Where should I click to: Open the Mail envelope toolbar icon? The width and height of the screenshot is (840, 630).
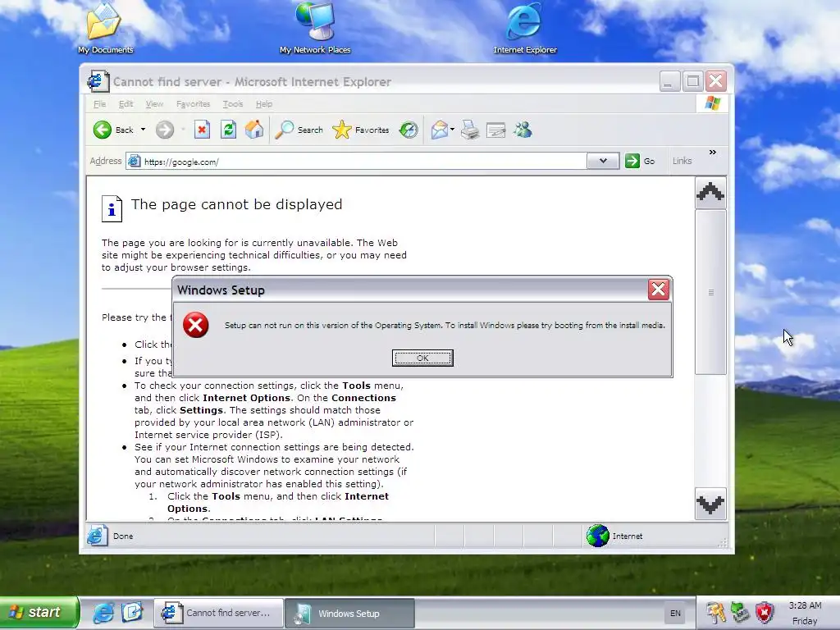(440, 130)
